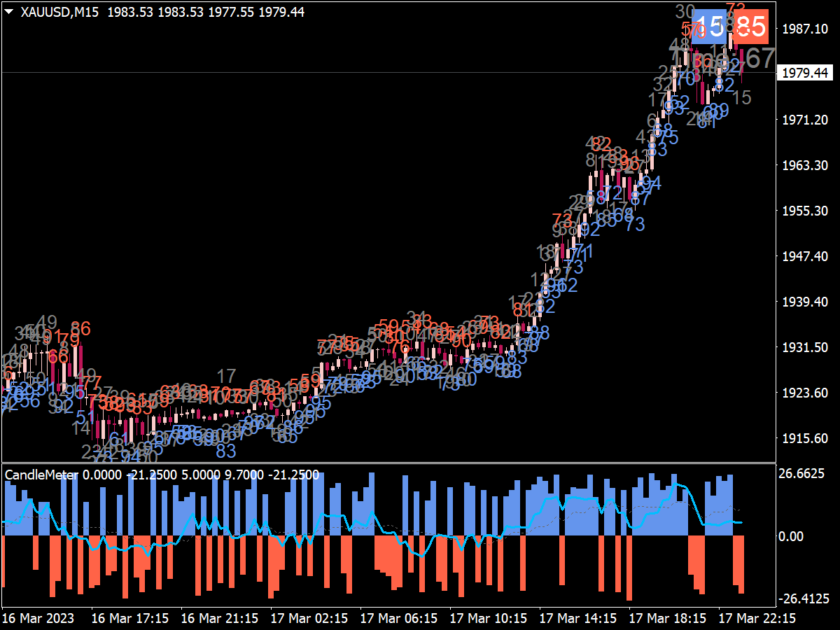This screenshot has height=630, width=840.
Task: Click the 16 Mar 2023 date label
Action: 38,619
